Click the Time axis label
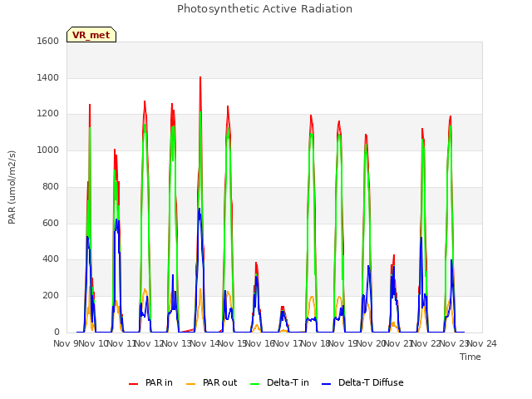The height and width of the screenshot is (399, 532). click(470, 357)
